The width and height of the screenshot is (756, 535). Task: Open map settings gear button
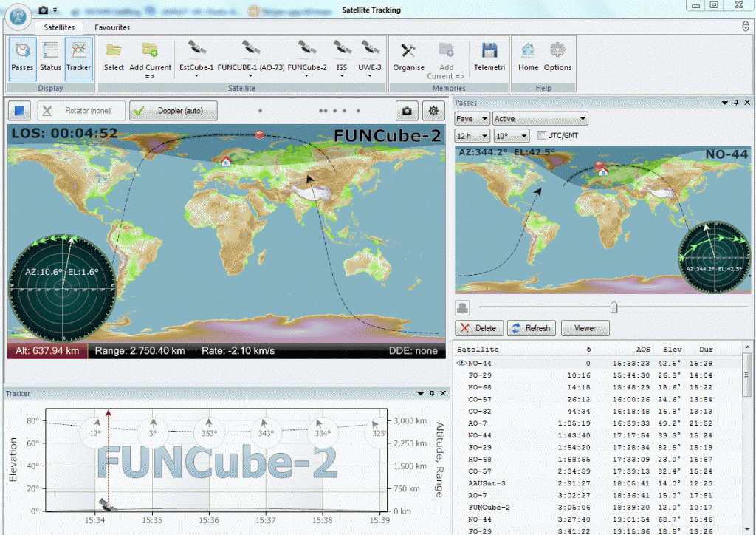click(433, 111)
